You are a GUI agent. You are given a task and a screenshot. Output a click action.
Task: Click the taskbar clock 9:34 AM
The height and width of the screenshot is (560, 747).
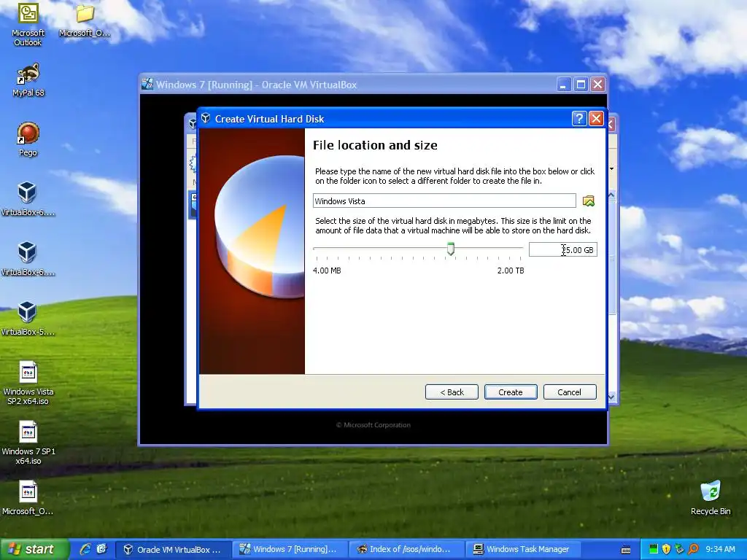click(x=720, y=550)
